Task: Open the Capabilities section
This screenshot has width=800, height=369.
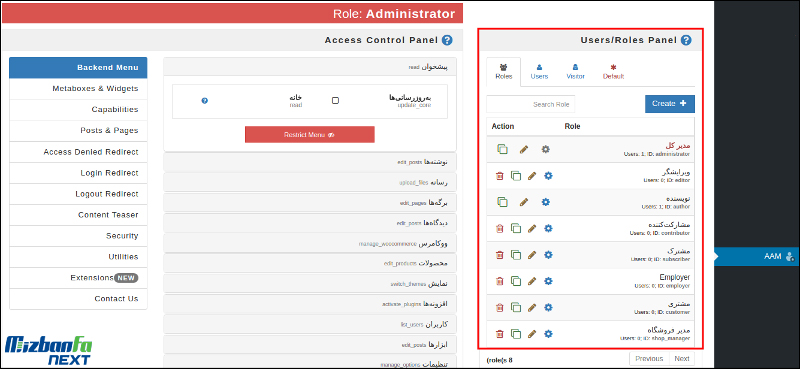Action: pos(78,110)
